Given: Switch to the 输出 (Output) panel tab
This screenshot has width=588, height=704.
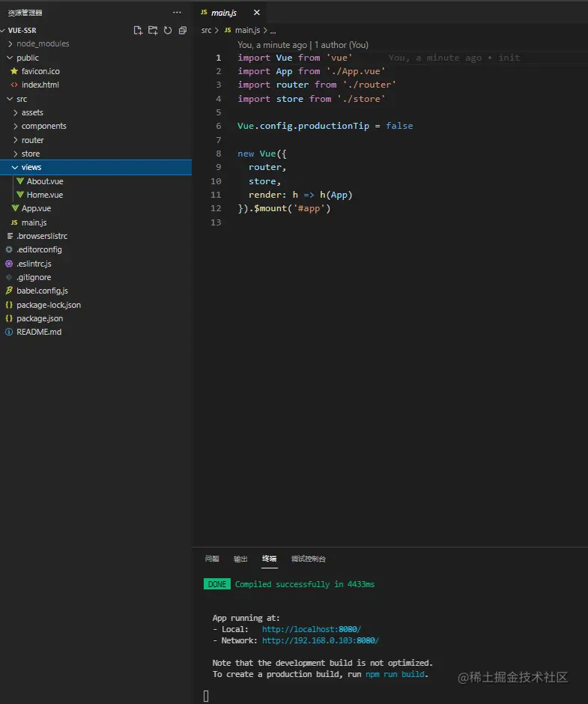Looking at the screenshot, I should 240,559.
